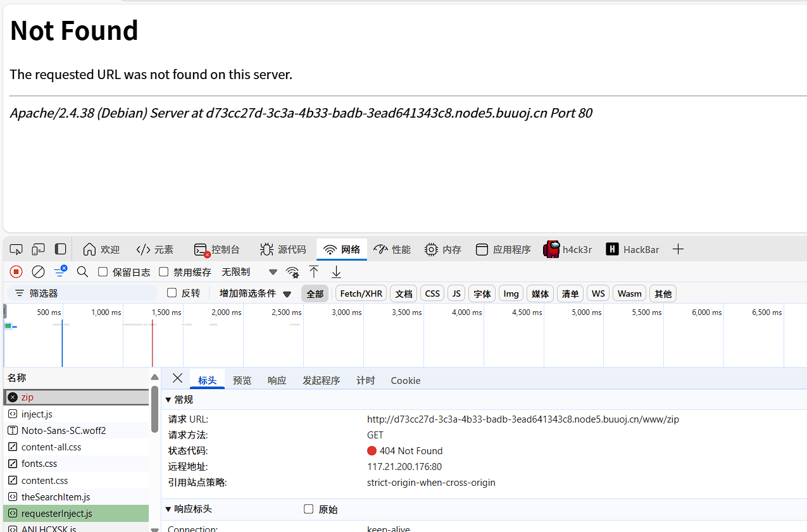Enable the 保留日志 checkbox
This screenshot has height=532, width=807.
(x=103, y=272)
